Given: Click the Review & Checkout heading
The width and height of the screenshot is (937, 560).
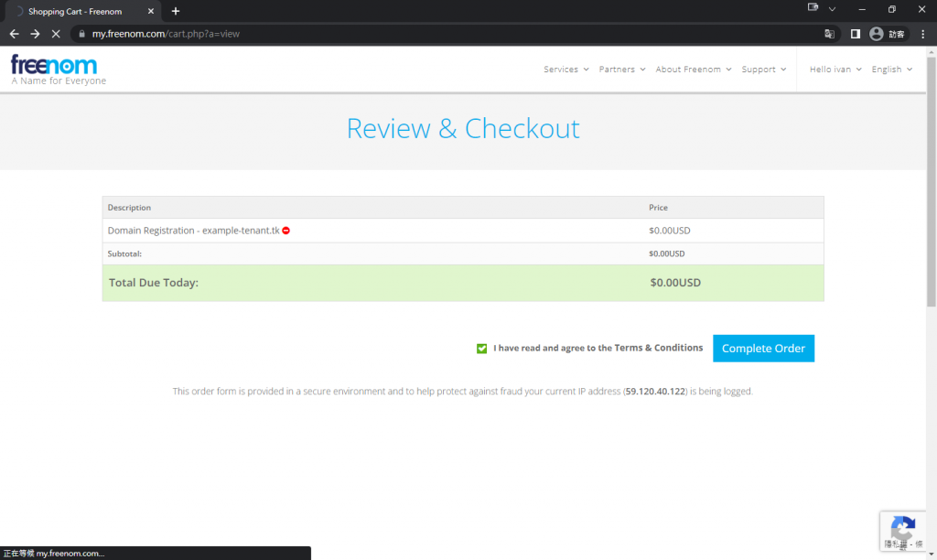Looking at the screenshot, I should tap(463, 128).
